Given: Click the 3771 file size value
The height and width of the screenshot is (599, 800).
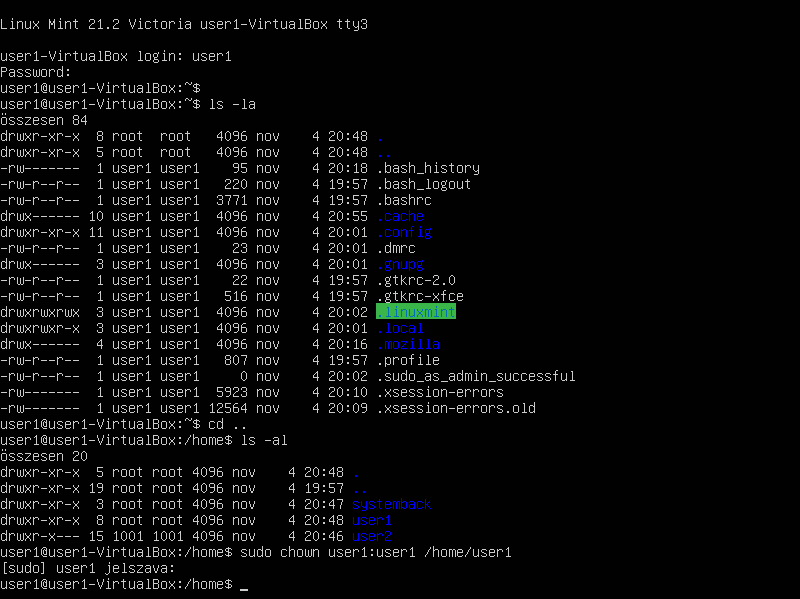Looking at the screenshot, I should (232, 200).
